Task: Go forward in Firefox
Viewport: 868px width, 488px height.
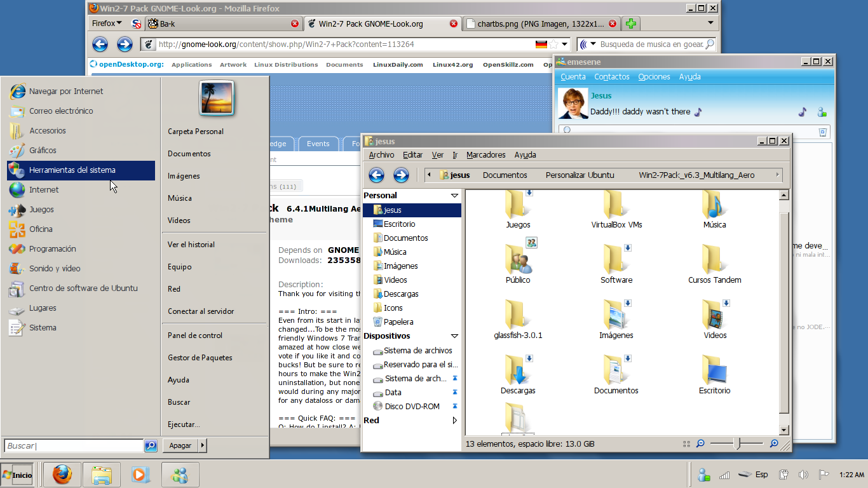Action: (125, 44)
